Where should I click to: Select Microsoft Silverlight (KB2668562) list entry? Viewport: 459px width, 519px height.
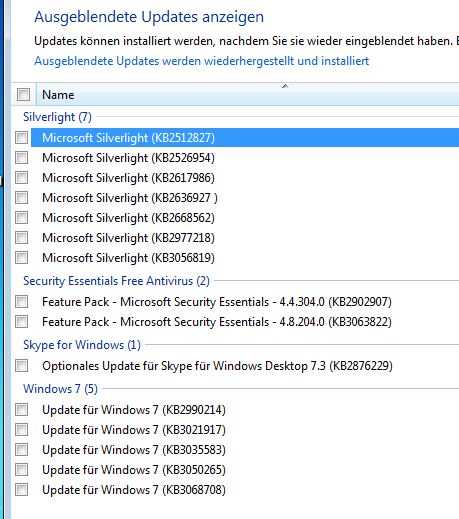pos(245,218)
